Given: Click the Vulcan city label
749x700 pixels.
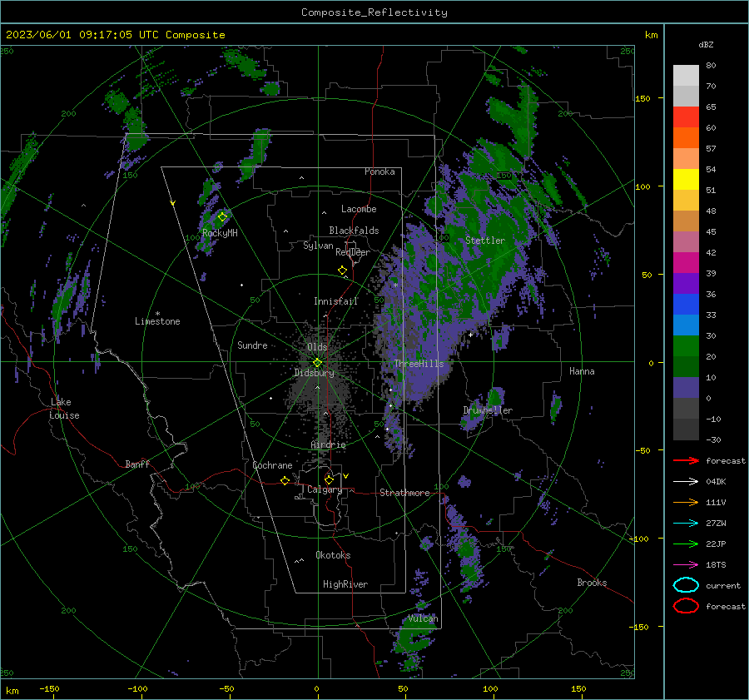Looking at the screenshot, I should click(x=423, y=618).
